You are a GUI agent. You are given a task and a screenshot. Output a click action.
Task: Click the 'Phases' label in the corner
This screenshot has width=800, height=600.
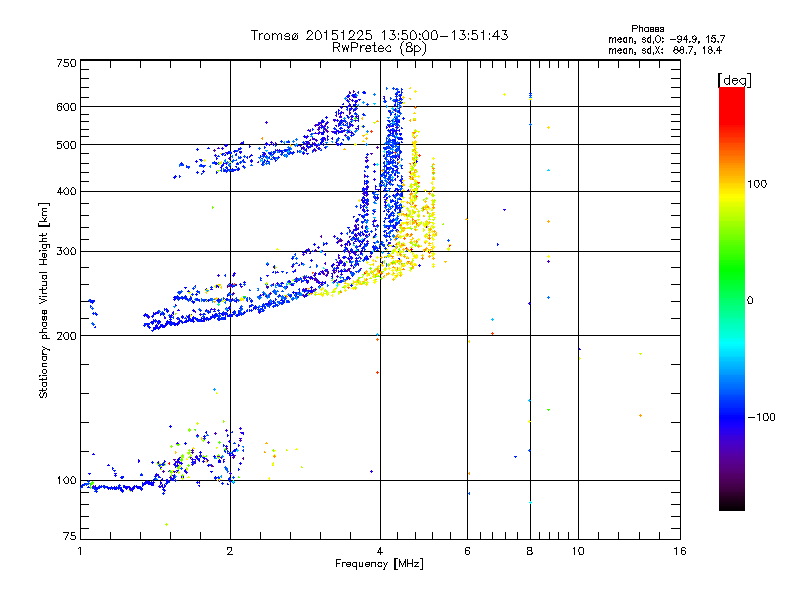[647, 29]
